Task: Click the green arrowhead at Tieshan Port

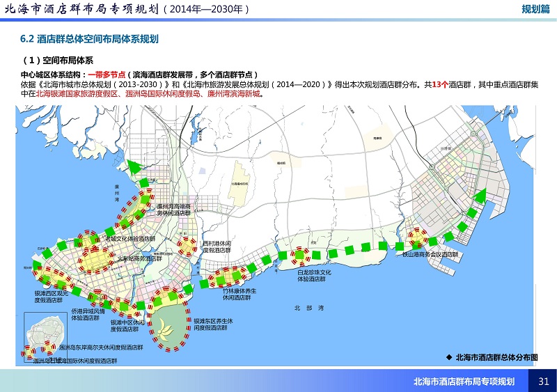Action: 479,196
